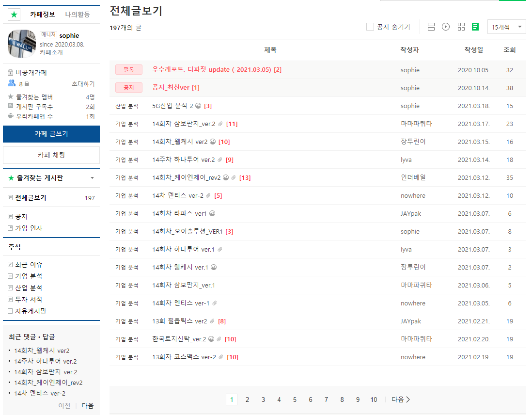Click the 다음 page arrow in pagination

(x=401, y=399)
